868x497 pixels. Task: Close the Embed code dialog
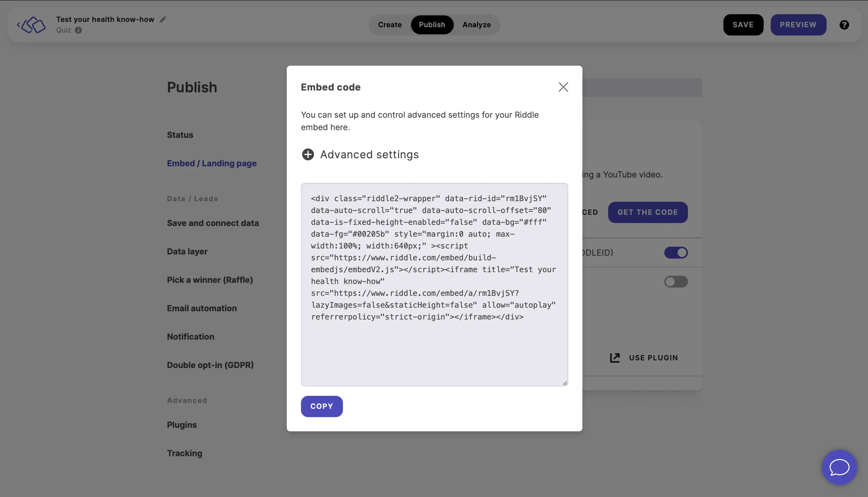[563, 87]
